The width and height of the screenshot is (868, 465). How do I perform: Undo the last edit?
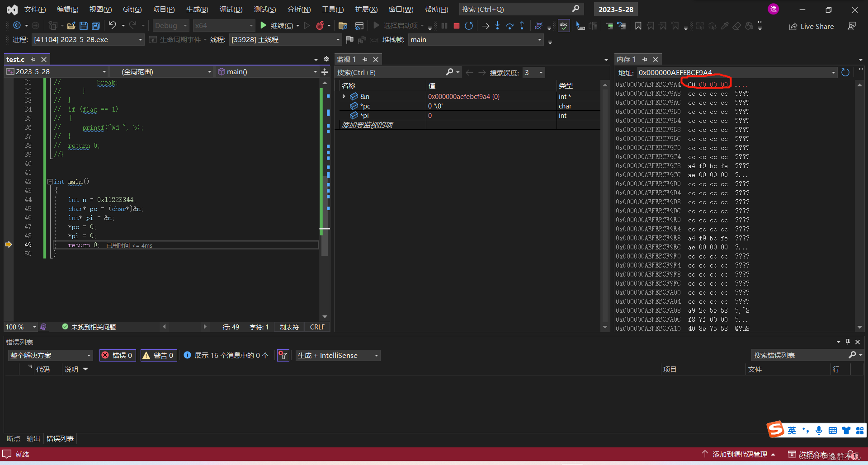113,26
